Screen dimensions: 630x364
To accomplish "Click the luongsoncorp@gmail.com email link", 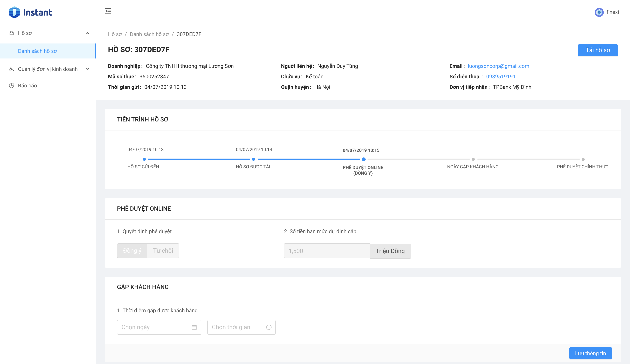I will [x=498, y=66].
